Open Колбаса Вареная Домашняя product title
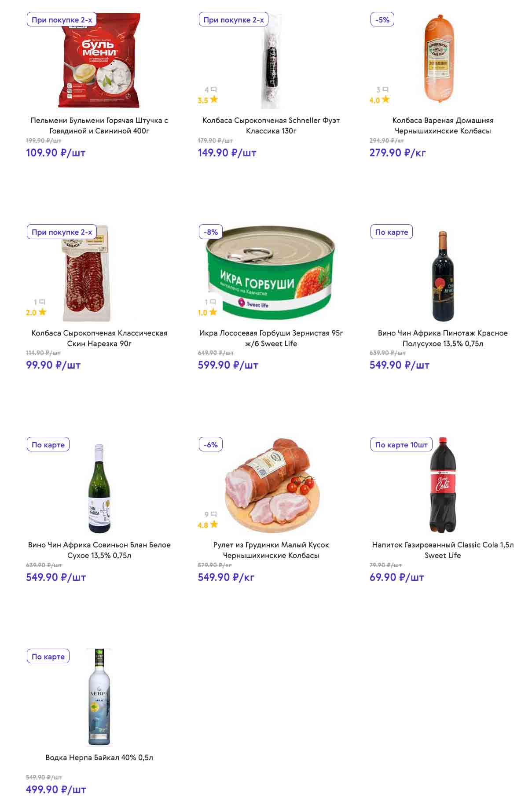 443,126
